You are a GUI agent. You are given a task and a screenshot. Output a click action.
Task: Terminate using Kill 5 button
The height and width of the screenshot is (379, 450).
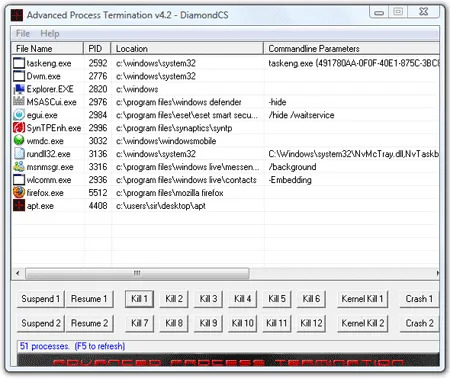277,299
